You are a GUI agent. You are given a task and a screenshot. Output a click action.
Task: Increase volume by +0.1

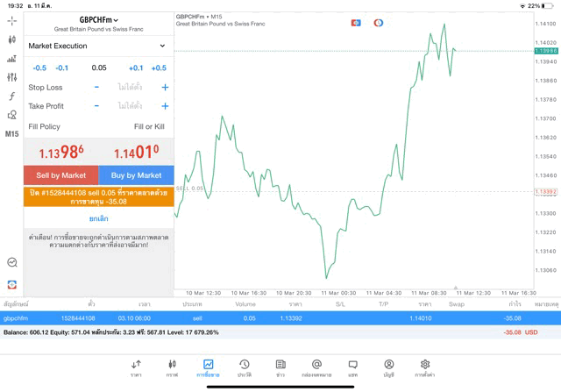135,68
